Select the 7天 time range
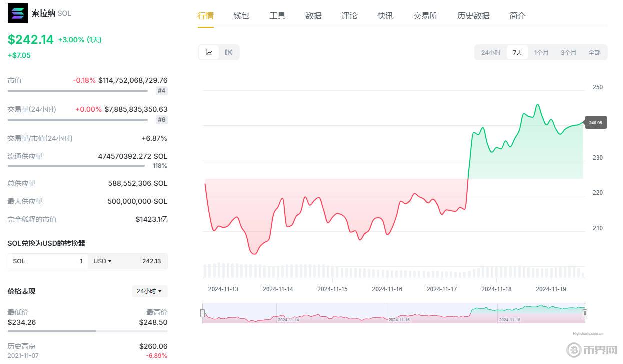 pos(517,52)
